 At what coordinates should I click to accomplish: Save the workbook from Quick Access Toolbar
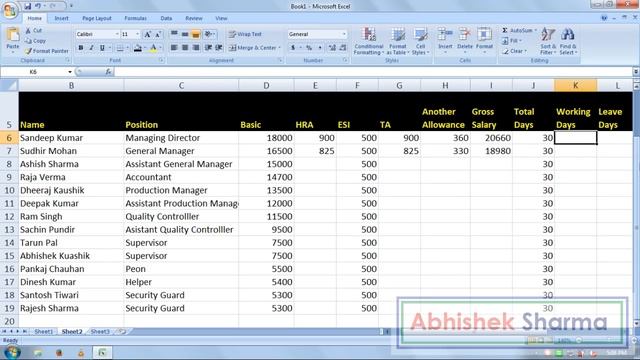[x=27, y=6]
